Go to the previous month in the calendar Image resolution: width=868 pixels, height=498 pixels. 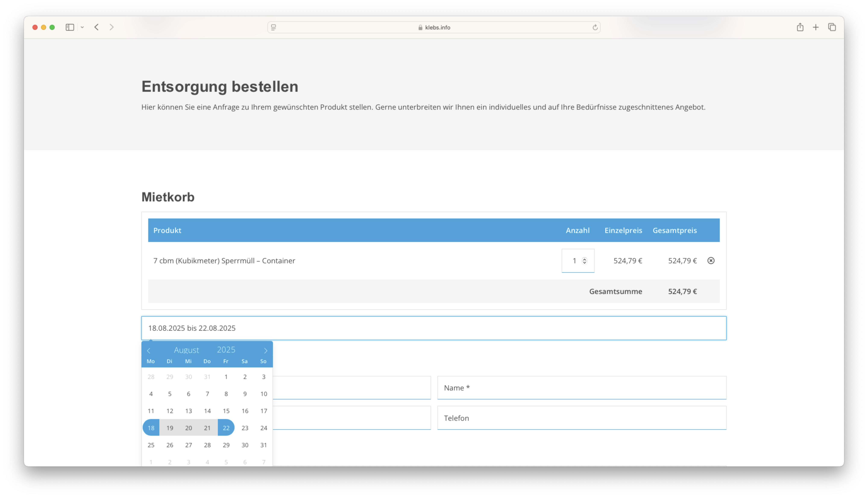148,351
